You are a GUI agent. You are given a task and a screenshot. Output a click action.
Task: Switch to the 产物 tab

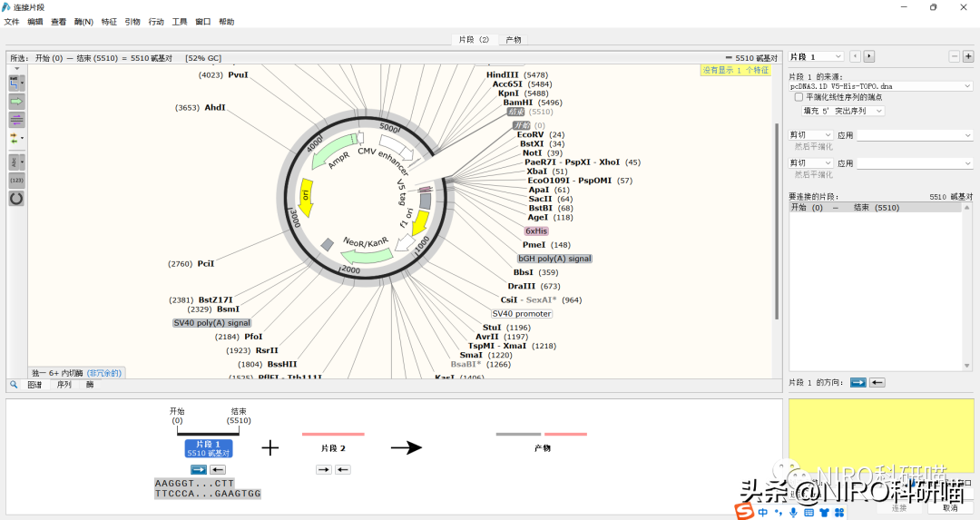514,40
